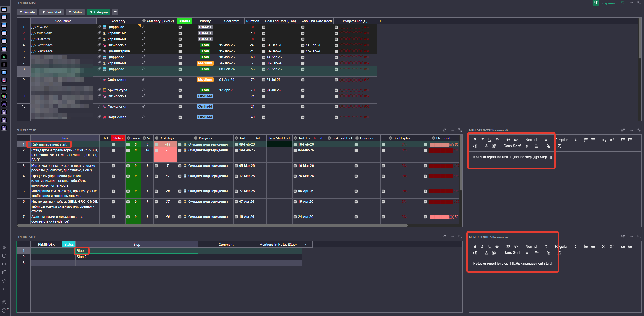644x316 pixels.
Task: Open Sans Serif font dropdown in lower notes
Action: (515, 253)
